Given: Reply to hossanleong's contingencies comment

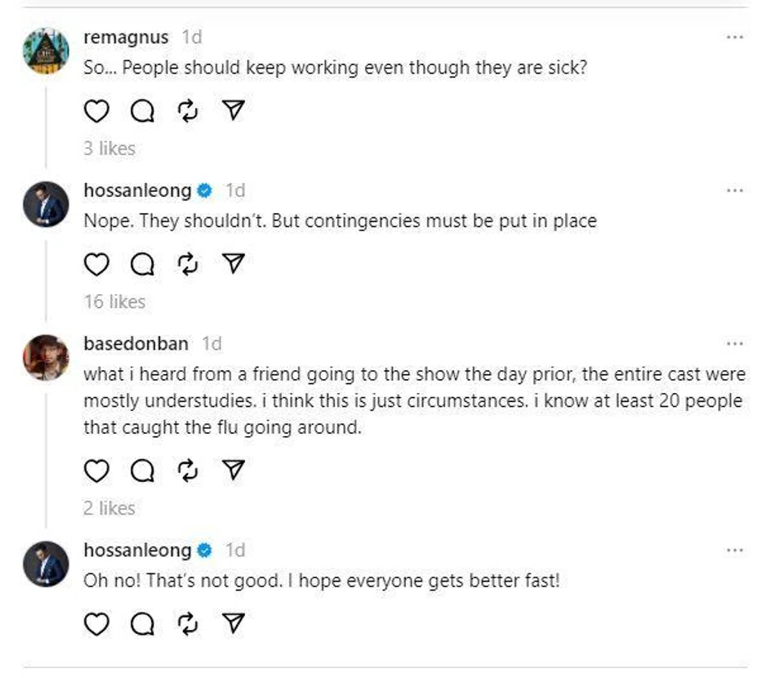Looking at the screenshot, I should [x=142, y=264].
